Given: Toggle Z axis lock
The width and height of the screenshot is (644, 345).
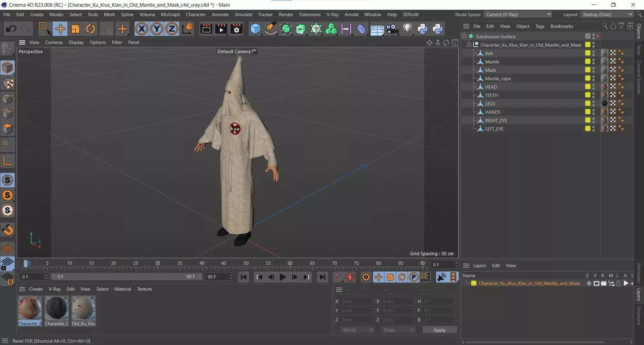Looking at the screenshot, I should (172, 29).
